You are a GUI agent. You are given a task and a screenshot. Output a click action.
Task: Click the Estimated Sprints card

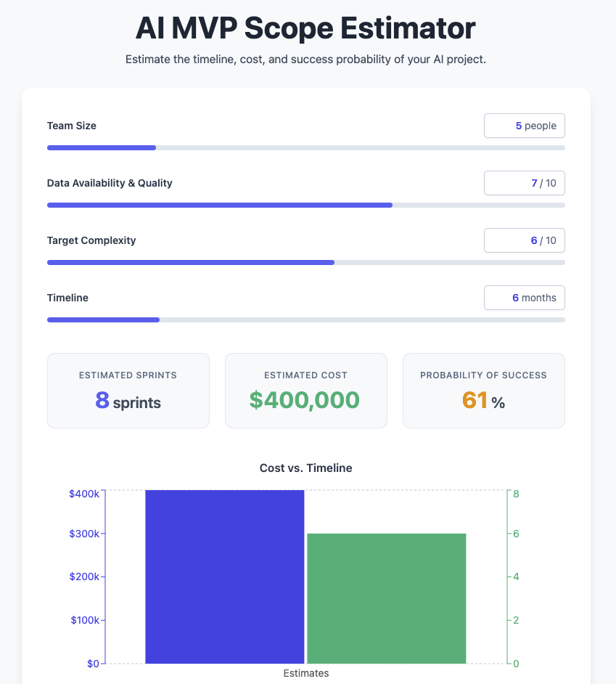[x=128, y=391]
